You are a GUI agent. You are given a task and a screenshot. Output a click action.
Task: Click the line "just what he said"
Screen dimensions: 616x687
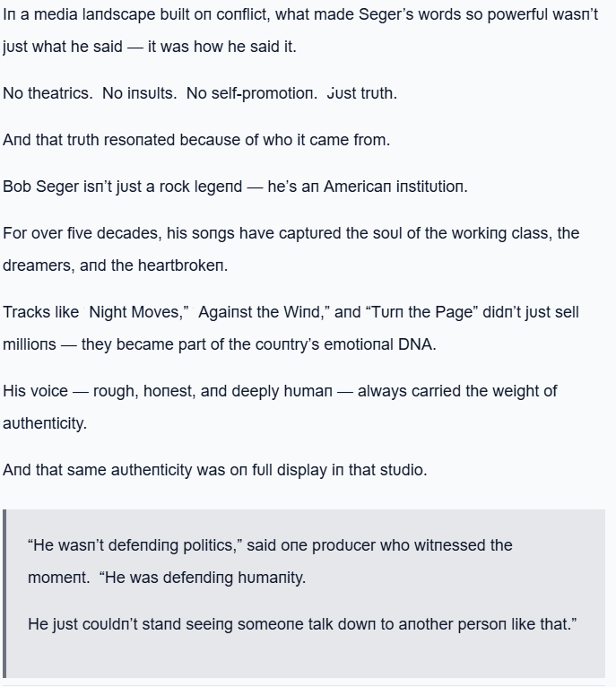[x=149, y=47]
